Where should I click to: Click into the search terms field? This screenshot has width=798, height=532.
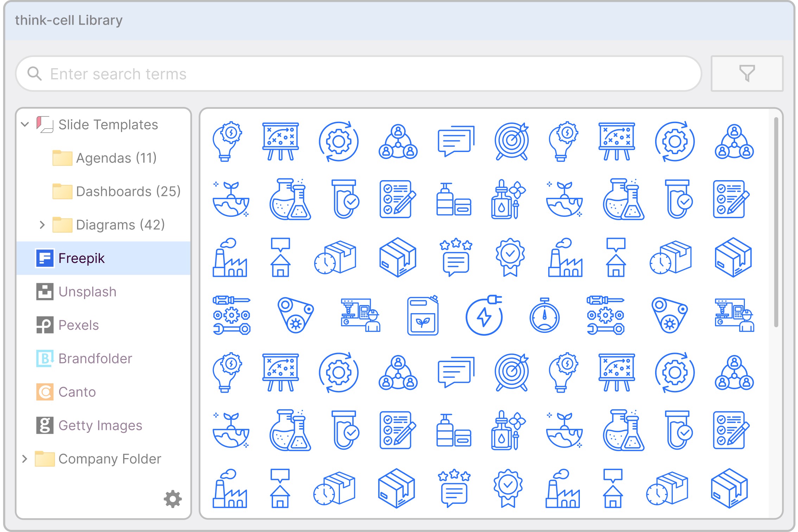tap(352, 74)
